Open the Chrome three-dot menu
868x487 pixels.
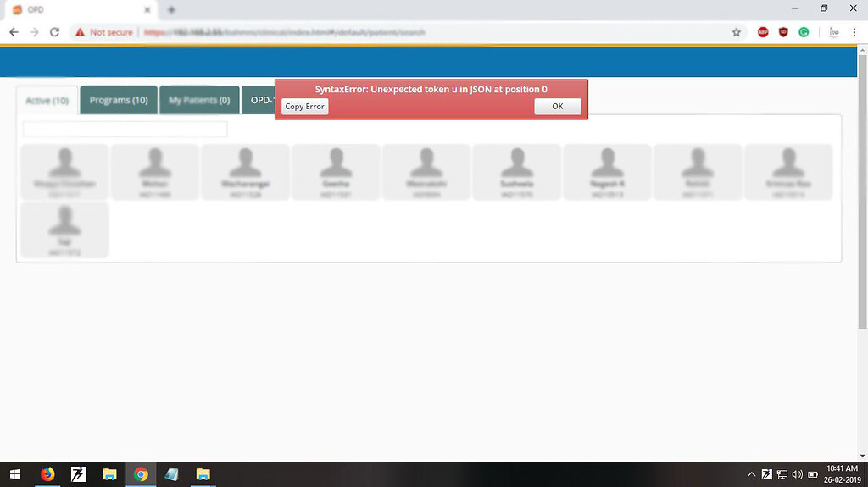pos(855,32)
